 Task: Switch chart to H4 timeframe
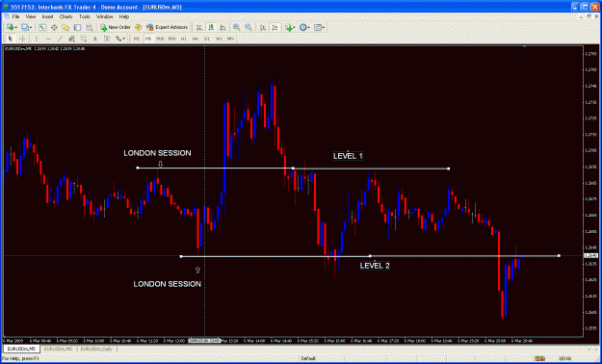click(x=195, y=39)
